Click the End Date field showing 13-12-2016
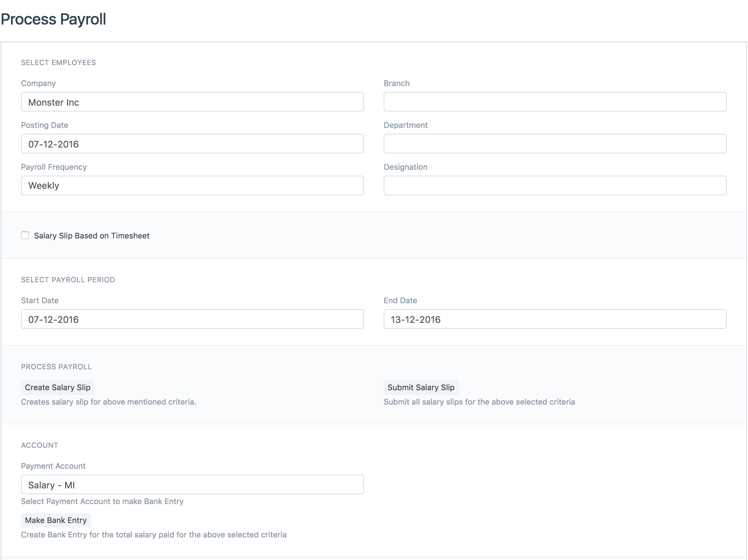 (x=555, y=319)
